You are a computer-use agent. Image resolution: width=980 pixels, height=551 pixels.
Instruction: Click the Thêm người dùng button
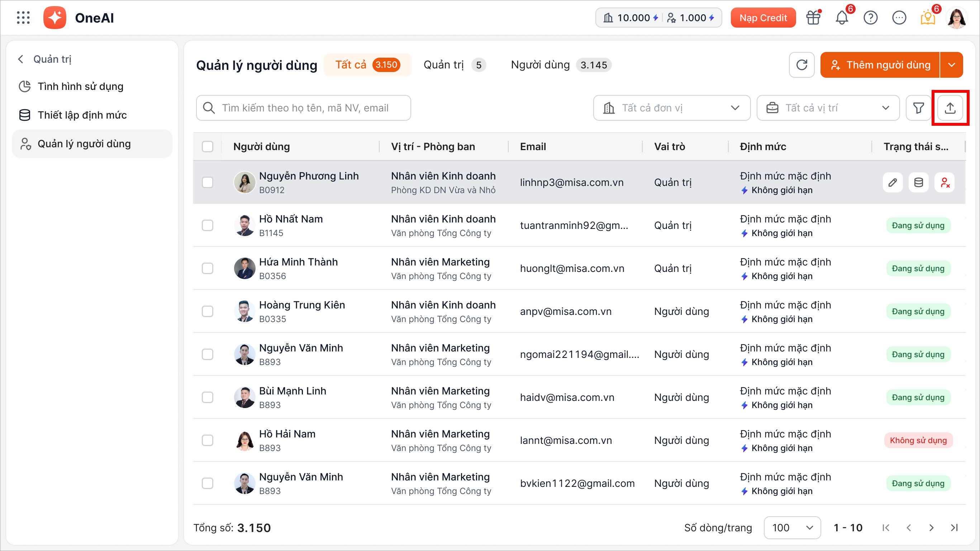point(880,65)
